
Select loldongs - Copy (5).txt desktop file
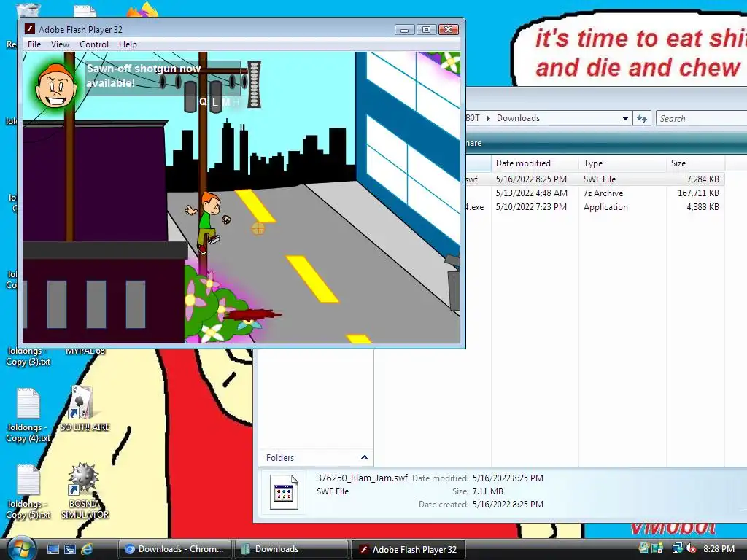[28, 492]
